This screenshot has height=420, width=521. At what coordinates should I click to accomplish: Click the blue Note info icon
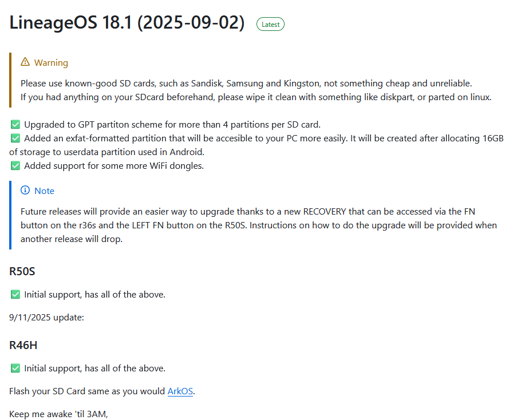[25, 190]
